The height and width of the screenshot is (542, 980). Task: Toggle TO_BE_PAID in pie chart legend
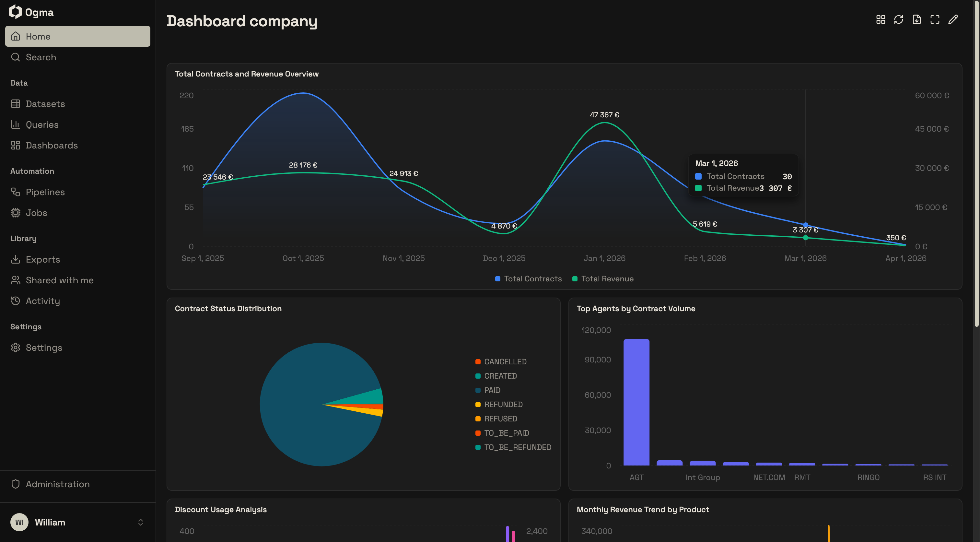(x=502, y=433)
